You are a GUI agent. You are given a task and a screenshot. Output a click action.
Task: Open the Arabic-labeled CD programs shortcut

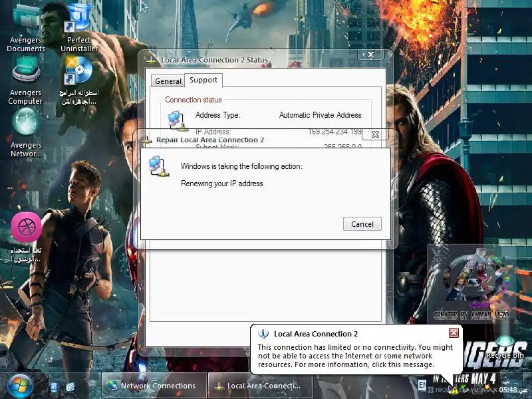coord(78,80)
